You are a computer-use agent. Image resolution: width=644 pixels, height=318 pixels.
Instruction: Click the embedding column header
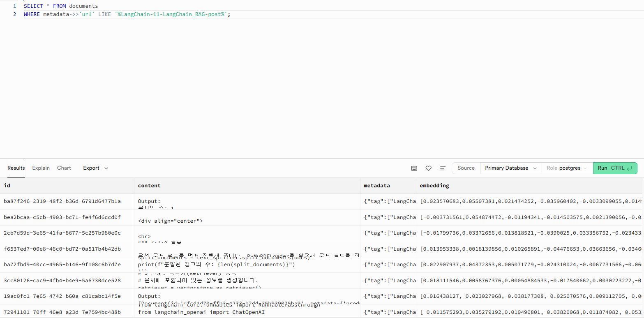[x=434, y=186]
